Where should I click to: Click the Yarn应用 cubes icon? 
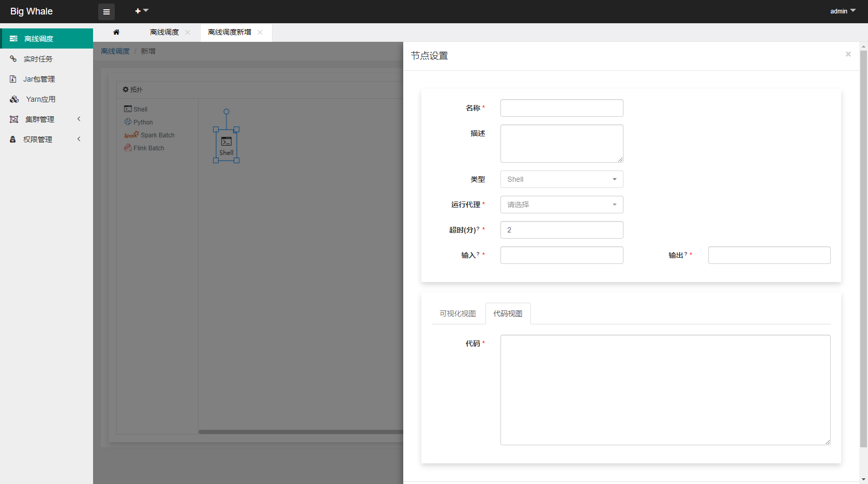pyautogui.click(x=14, y=99)
